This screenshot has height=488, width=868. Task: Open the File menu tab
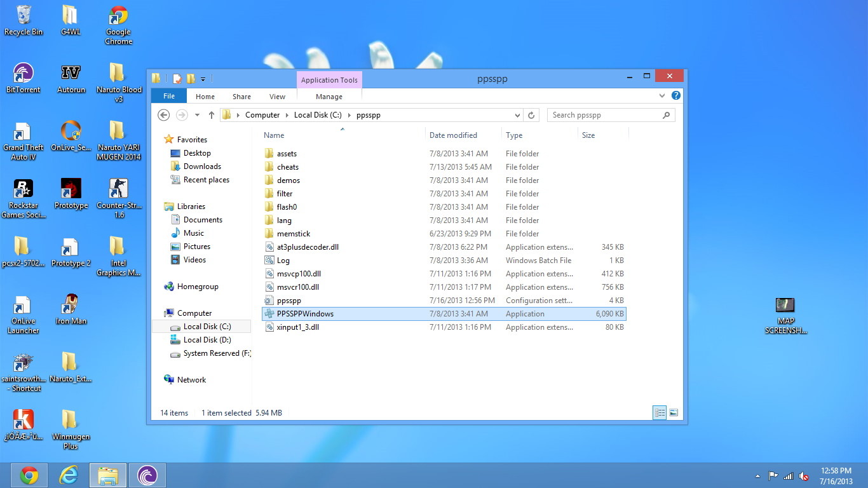pos(169,97)
